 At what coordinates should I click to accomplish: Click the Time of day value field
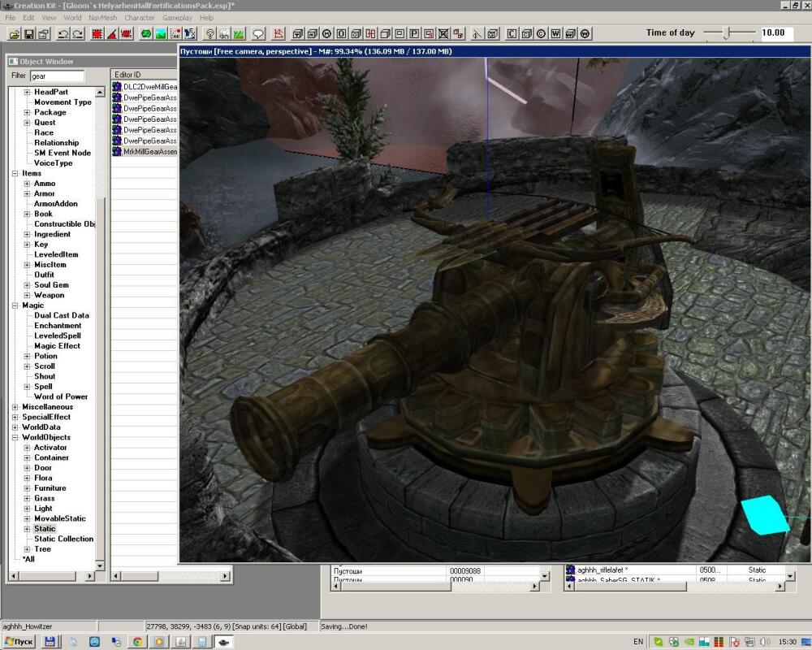pos(775,32)
